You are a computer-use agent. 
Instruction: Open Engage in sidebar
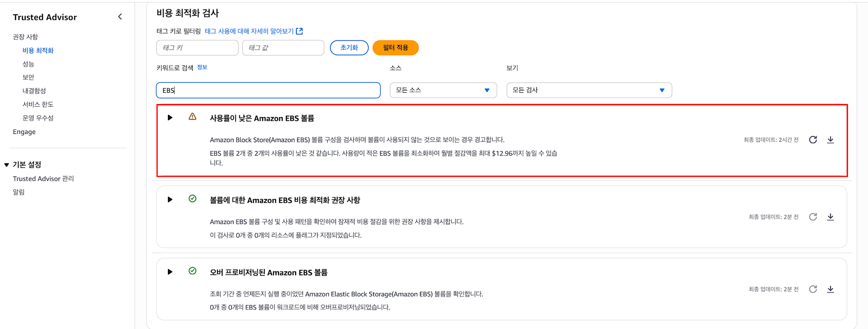(24, 132)
